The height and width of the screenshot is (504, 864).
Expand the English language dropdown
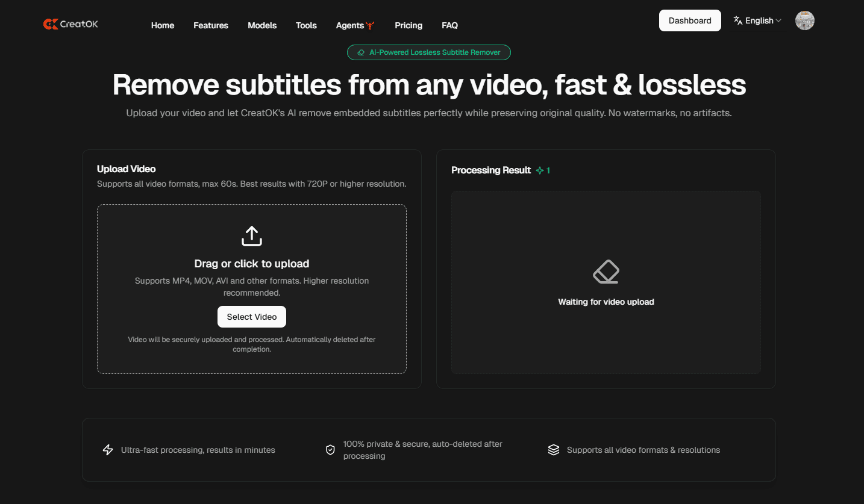tap(758, 20)
